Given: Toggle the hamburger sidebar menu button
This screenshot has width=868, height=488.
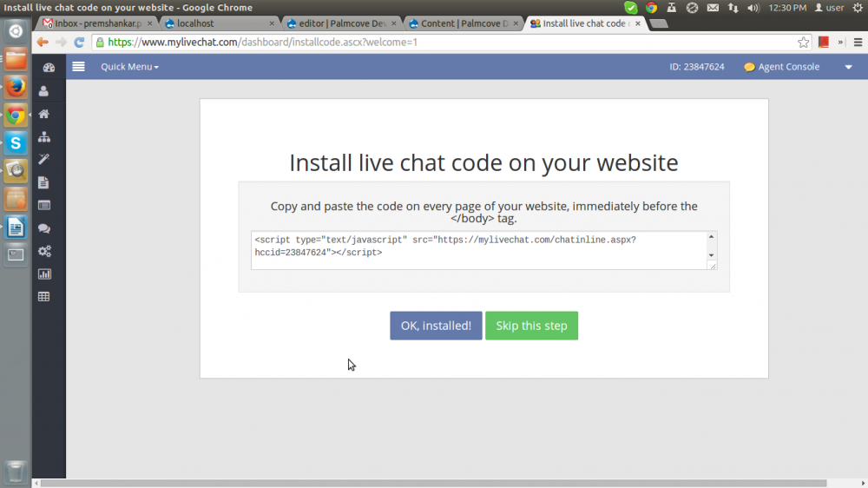Looking at the screenshot, I should (x=78, y=67).
